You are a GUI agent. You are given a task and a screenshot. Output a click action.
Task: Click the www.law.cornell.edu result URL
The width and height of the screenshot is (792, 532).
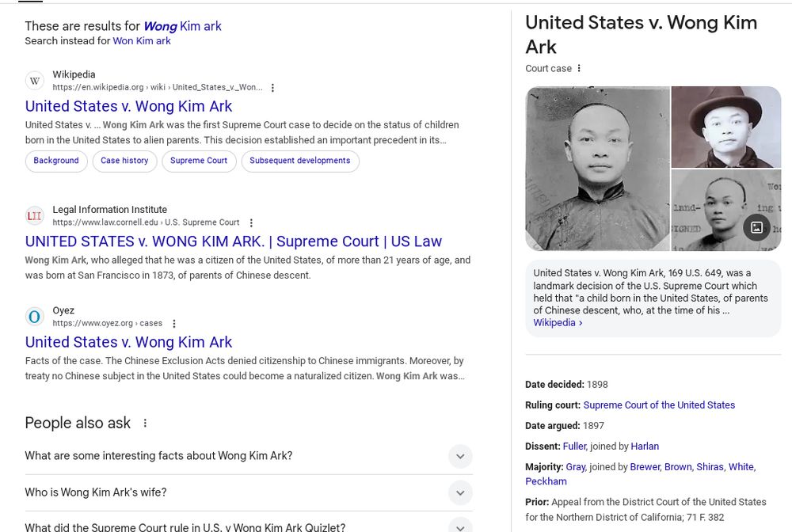[x=146, y=222]
